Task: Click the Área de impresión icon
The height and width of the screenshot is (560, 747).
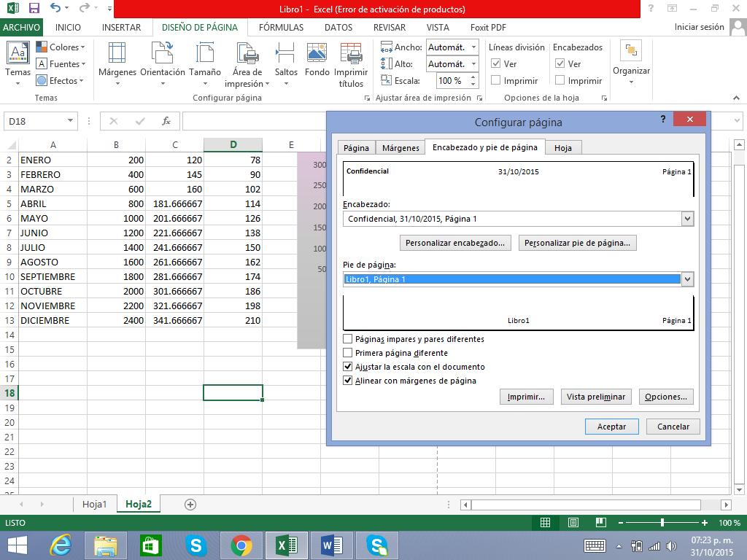Action: pos(248,55)
